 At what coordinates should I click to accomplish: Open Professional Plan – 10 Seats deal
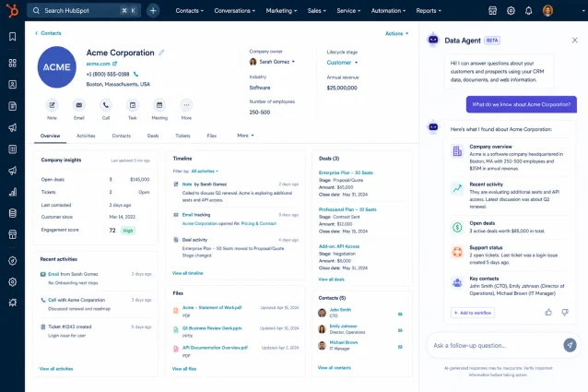coord(347,209)
